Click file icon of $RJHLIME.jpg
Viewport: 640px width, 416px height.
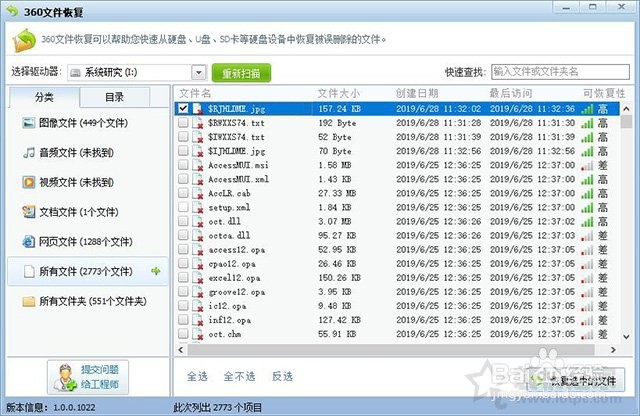pos(198,109)
